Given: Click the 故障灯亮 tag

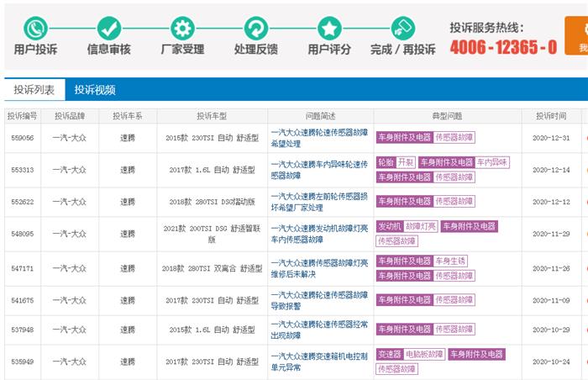Looking at the screenshot, I should click(421, 226).
